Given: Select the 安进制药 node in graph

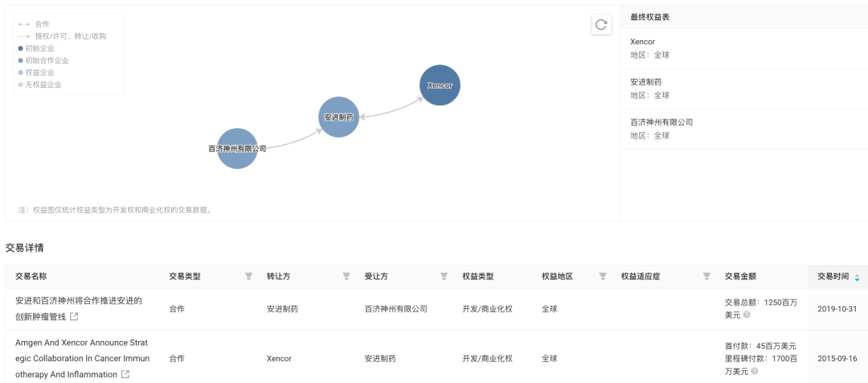Looking at the screenshot, I should coord(339,117).
